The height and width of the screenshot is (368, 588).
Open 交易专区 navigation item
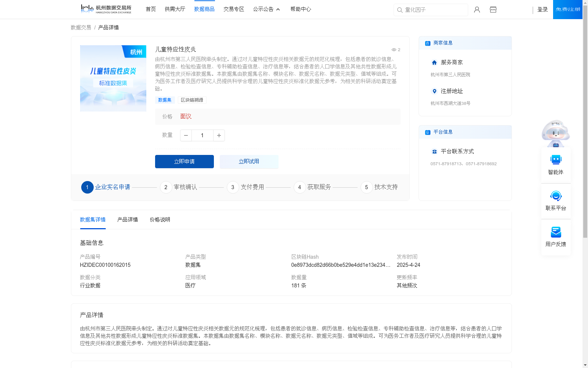[x=234, y=9]
